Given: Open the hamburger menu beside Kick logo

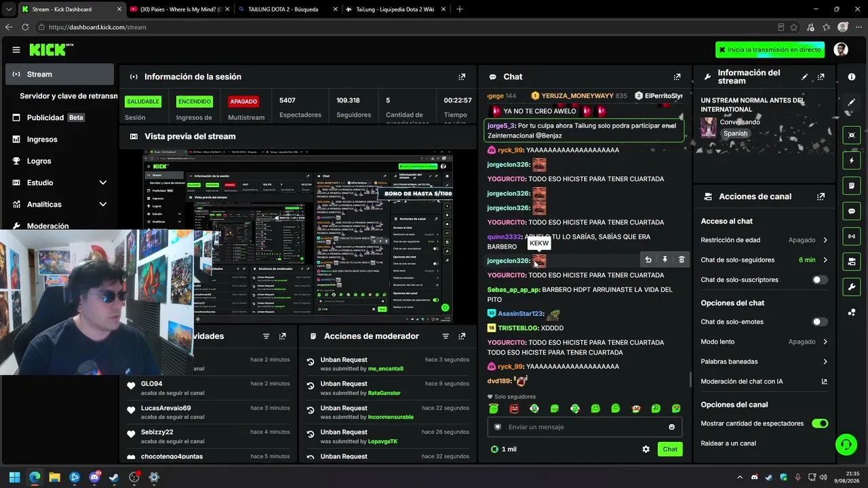Looking at the screenshot, I should (16, 49).
